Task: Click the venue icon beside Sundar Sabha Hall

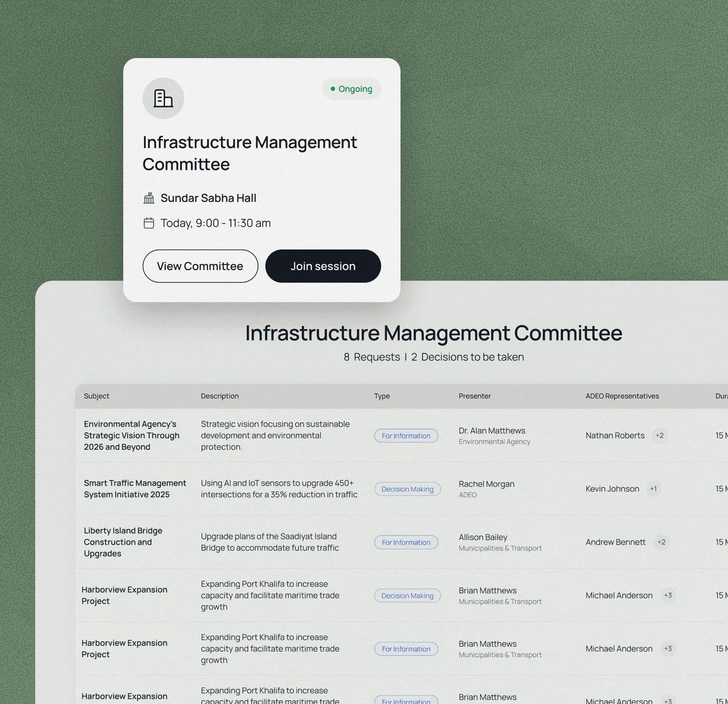Action: [x=149, y=198]
